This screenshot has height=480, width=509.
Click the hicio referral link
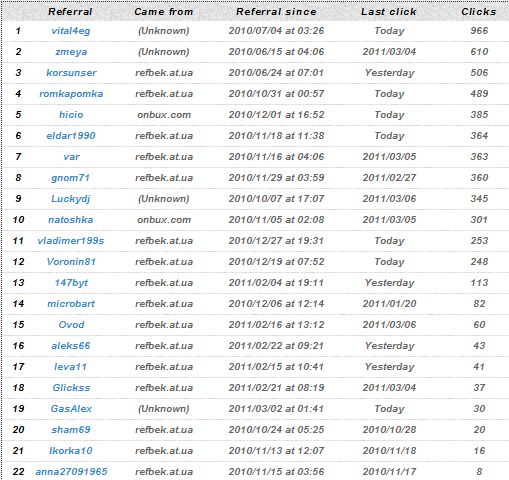click(71, 115)
